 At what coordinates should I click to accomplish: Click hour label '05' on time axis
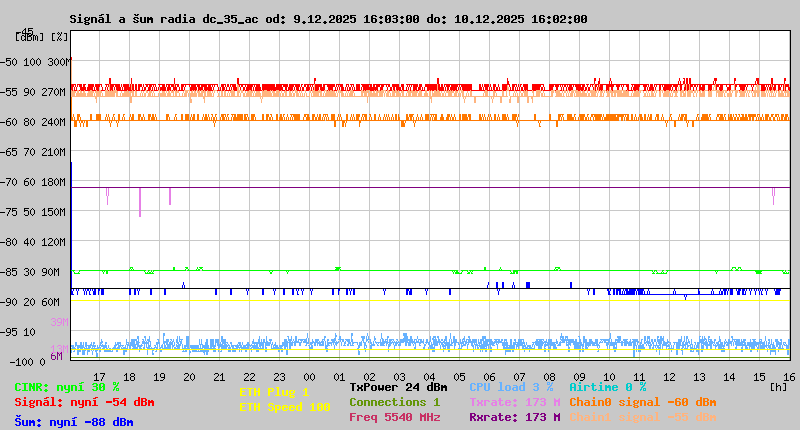tap(459, 377)
